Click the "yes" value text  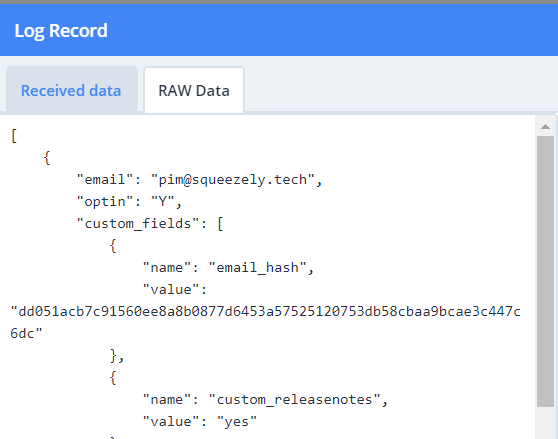click(x=237, y=422)
